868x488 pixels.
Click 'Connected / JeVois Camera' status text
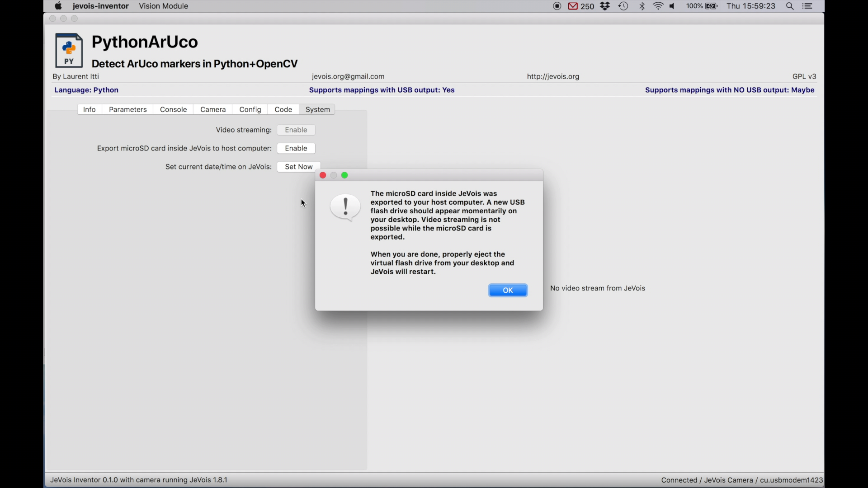(742, 480)
